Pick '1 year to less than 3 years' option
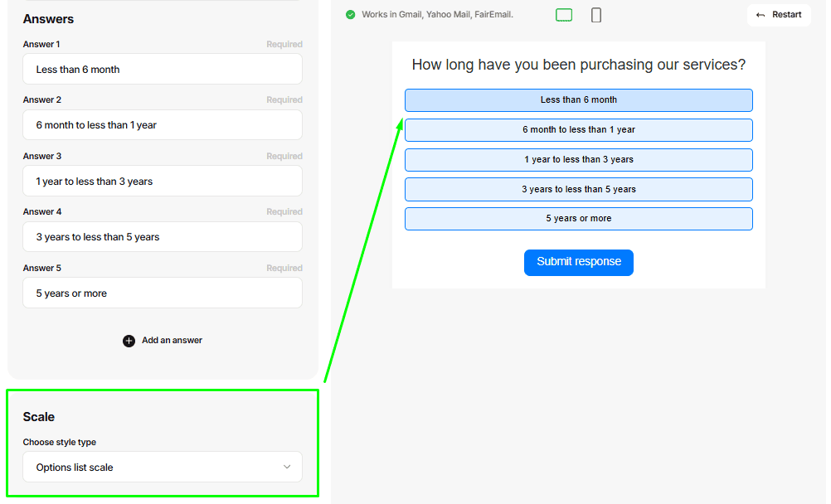This screenshot has height=504, width=831. click(578, 160)
